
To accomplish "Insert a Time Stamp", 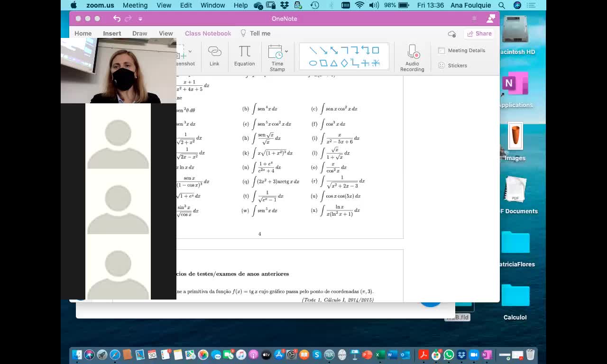I will tap(277, 58).
